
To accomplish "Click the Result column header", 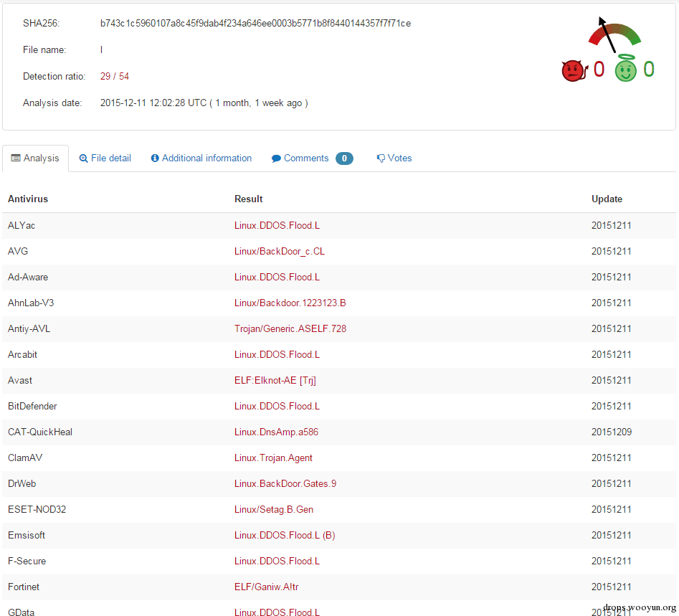I will pos(249,199).
